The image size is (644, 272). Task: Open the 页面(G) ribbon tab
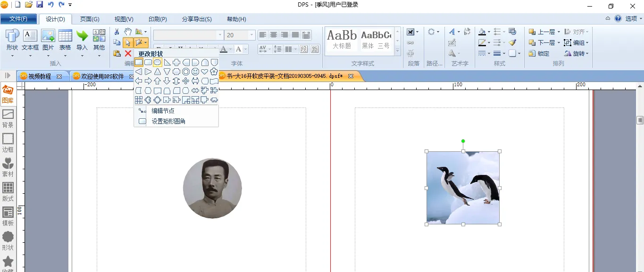point(90,19)
